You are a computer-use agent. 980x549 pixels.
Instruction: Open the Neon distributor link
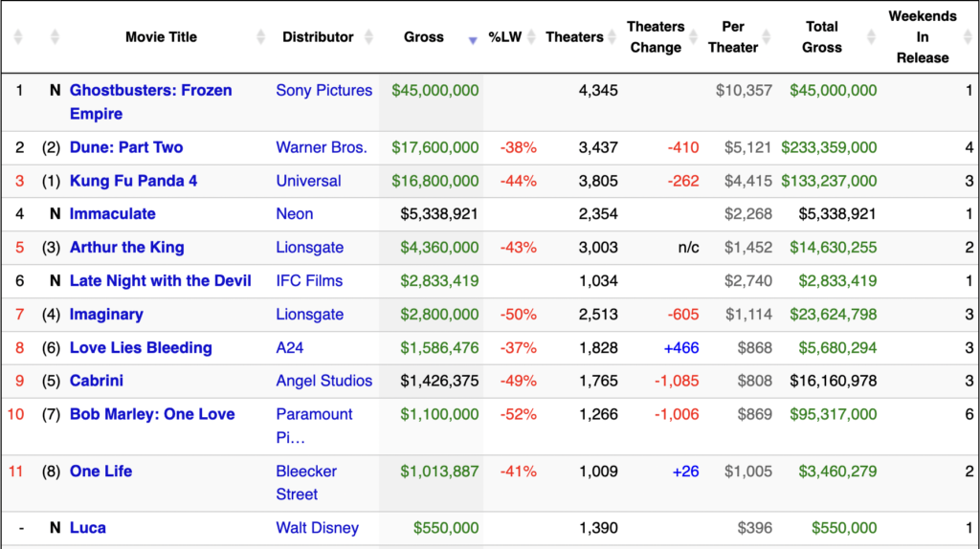tap(295, 213)
